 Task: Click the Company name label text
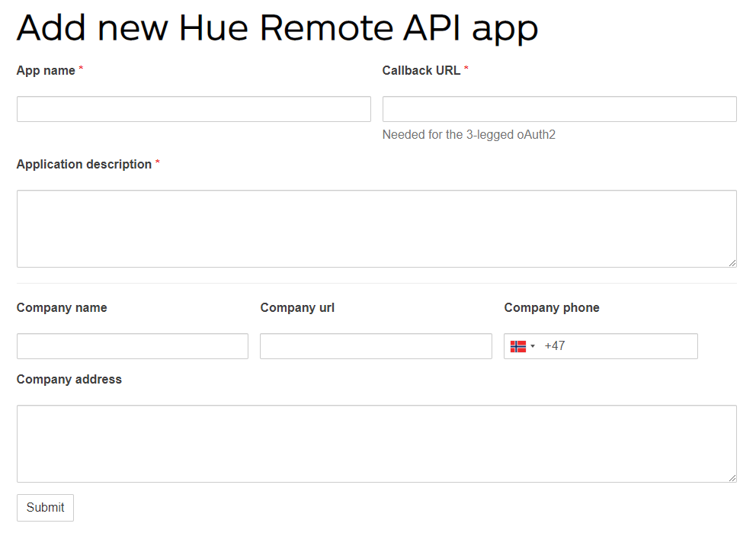[62, 308]
